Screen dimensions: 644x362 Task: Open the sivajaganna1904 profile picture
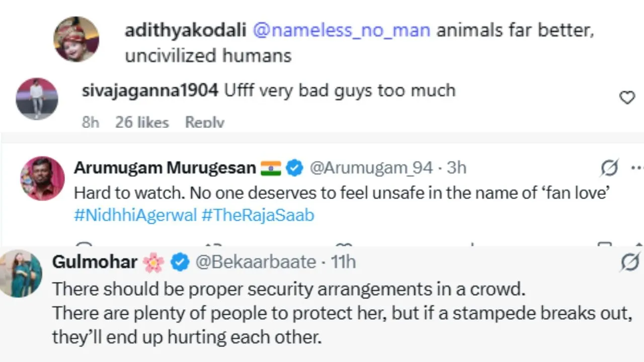(x=37, y=98)
